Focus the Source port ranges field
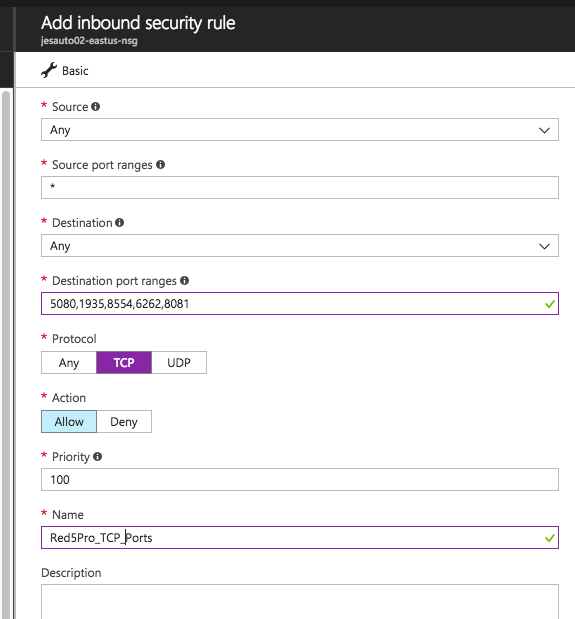 click(x=300, y=188)
